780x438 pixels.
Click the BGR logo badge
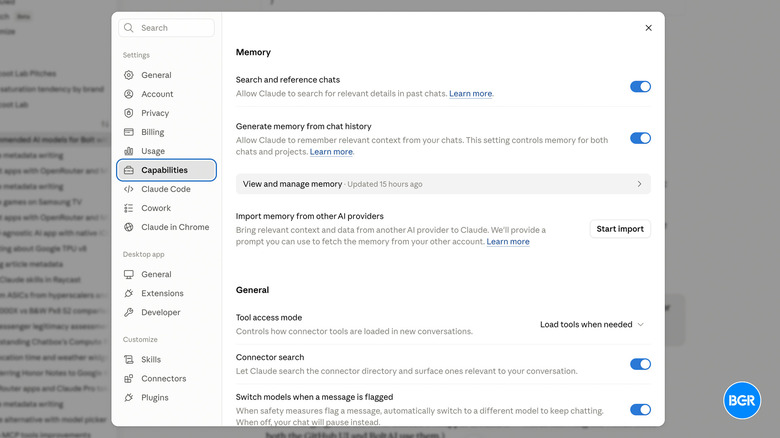click(742, 400)
